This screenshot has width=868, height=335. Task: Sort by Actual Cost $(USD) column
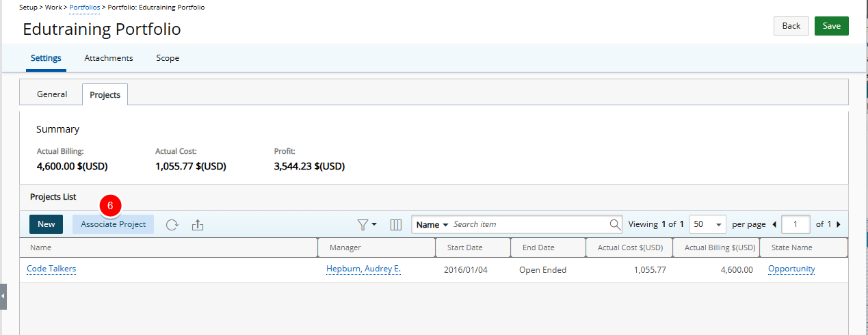pyautogui.click(x=629, y=247)
